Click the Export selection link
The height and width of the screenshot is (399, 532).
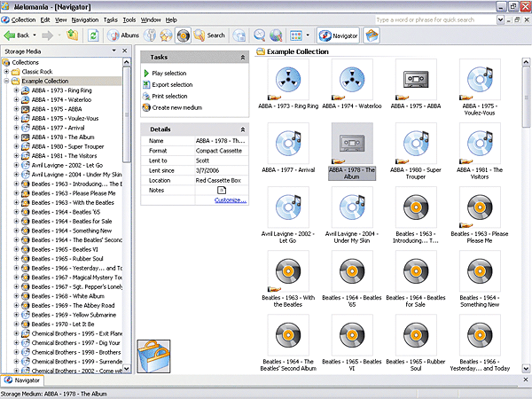pos(172,85)
